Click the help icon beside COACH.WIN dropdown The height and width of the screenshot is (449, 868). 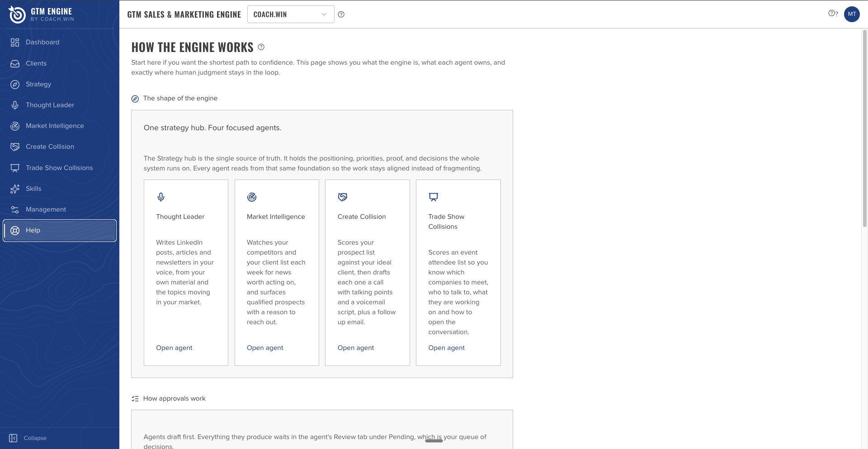[341, 14]
